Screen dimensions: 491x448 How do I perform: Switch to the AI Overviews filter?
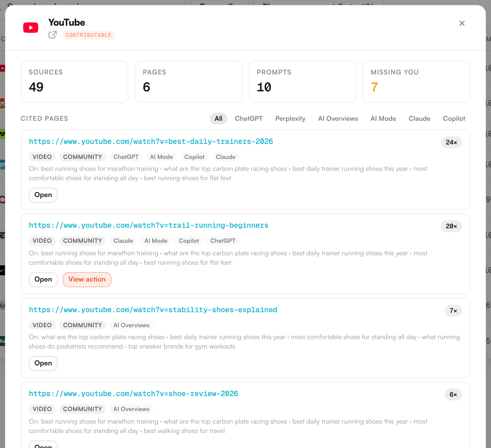click(338, 118)
